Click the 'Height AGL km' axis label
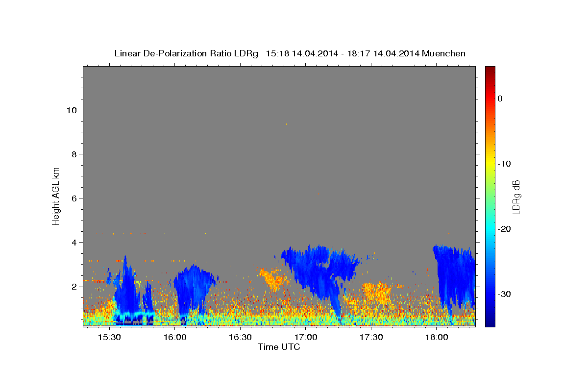 tap(56, 196)
